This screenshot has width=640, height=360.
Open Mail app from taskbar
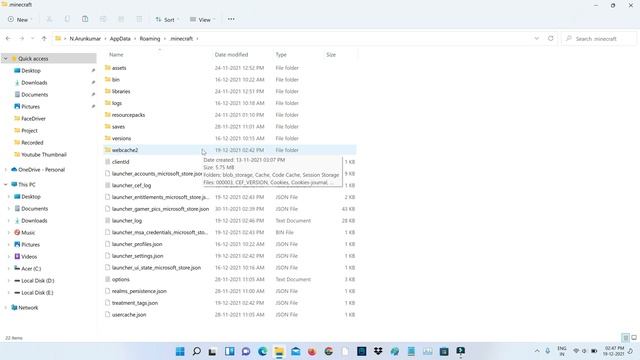(296, 351)
